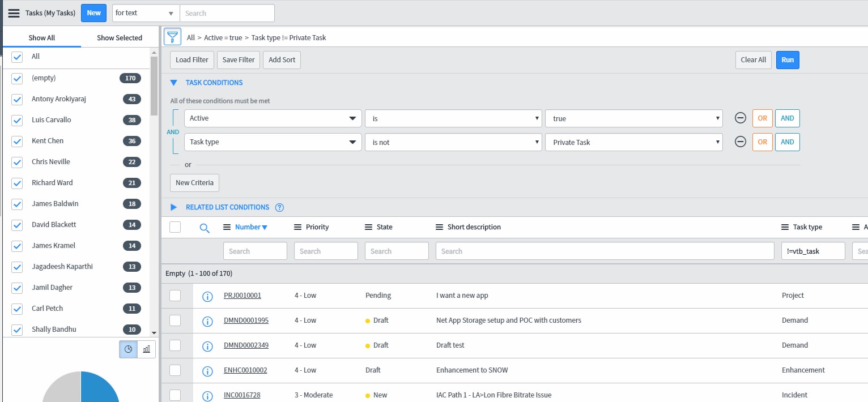Toggle the filter funnel icon
The height and width of the screenshot is (402, 868).
coord(172,37)
